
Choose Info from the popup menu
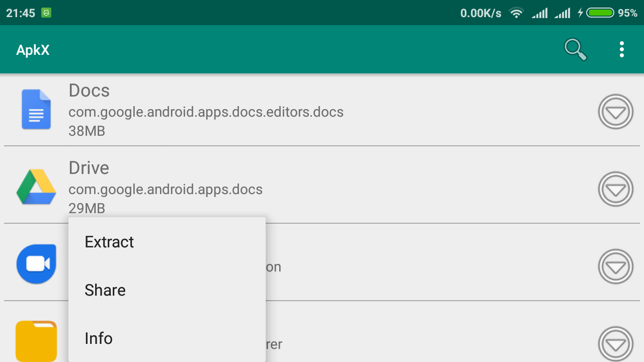pyautogui.click(x=167, y=338)
